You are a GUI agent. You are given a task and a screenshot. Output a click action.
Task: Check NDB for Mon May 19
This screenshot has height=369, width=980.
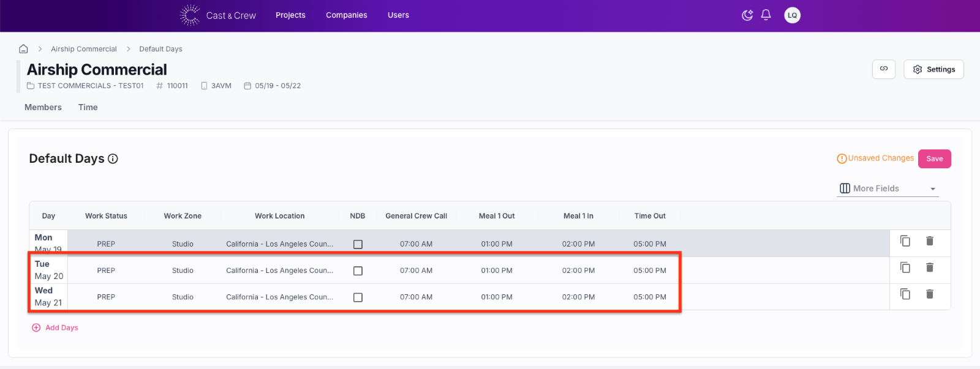[358, 244]
